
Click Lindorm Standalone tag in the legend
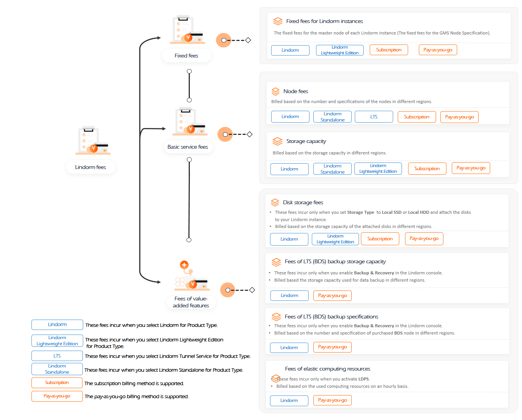click(57, 369)
